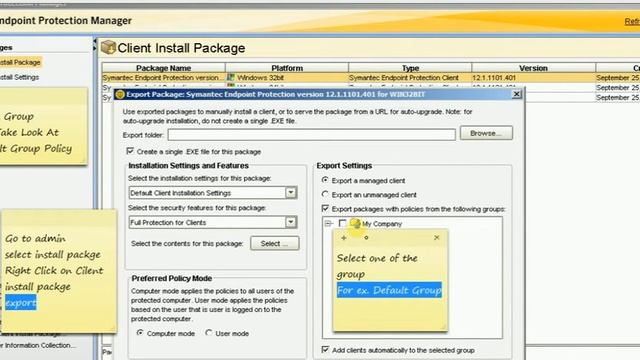Toggle 'Add clients automatically to selected group'

(x=325, y=349)
